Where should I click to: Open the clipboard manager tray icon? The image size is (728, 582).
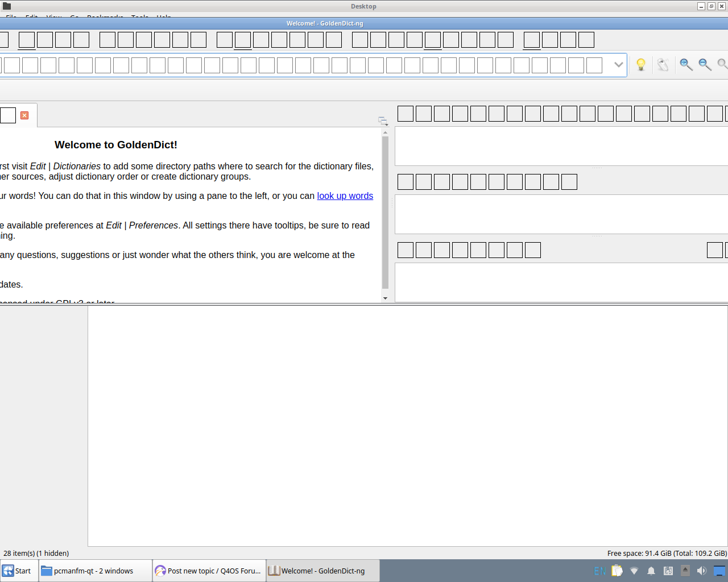[617, 571]
